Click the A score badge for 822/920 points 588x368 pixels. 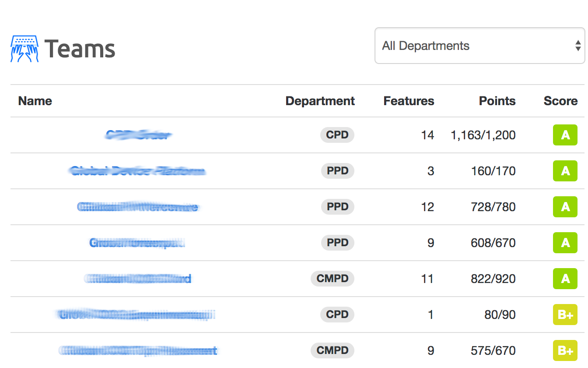[x=565, y=279]
